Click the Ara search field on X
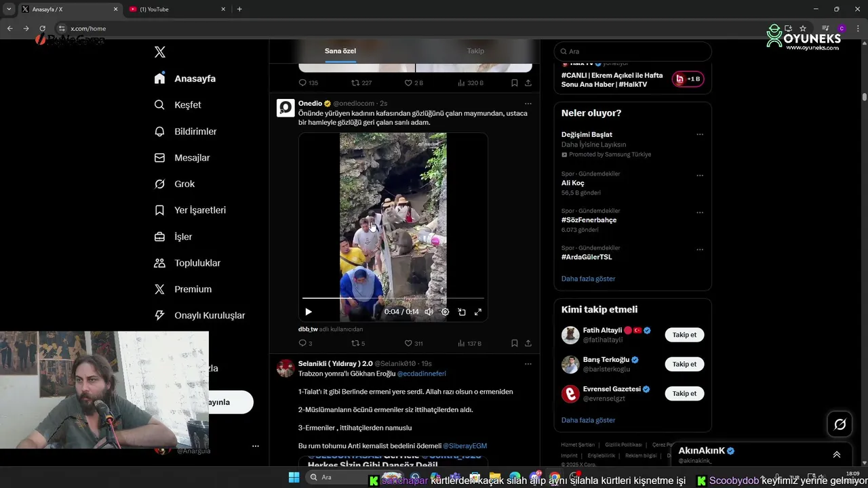The height and width of the screenshot is (488, 868). [633, 52]
